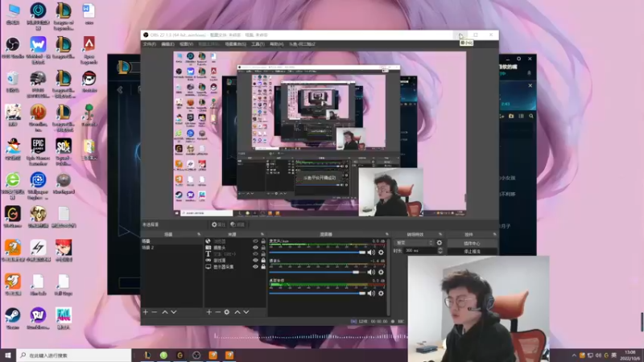Open Steam desktop shortcut
Image resolution: width=644 pixels, height=362 pixels.
pos(13,319)
